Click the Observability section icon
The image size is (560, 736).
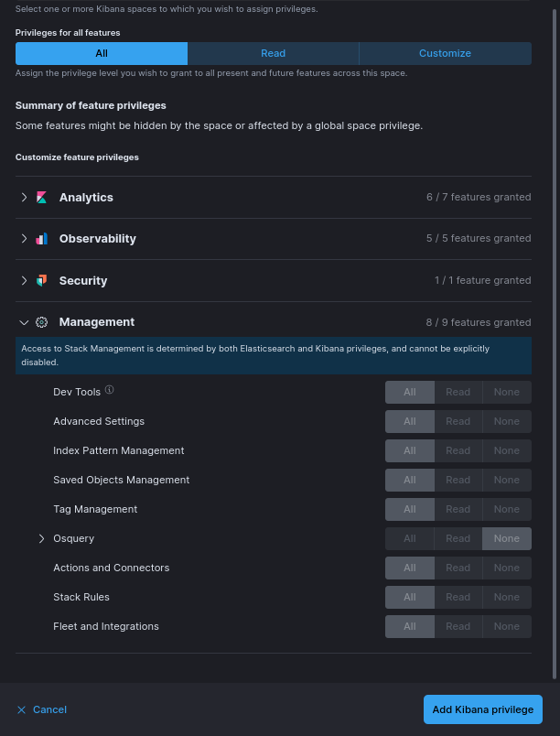(x=41, y=238)
